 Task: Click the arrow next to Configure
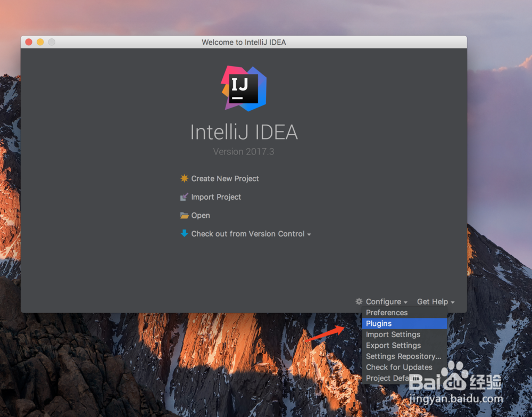tap(405, 302)
